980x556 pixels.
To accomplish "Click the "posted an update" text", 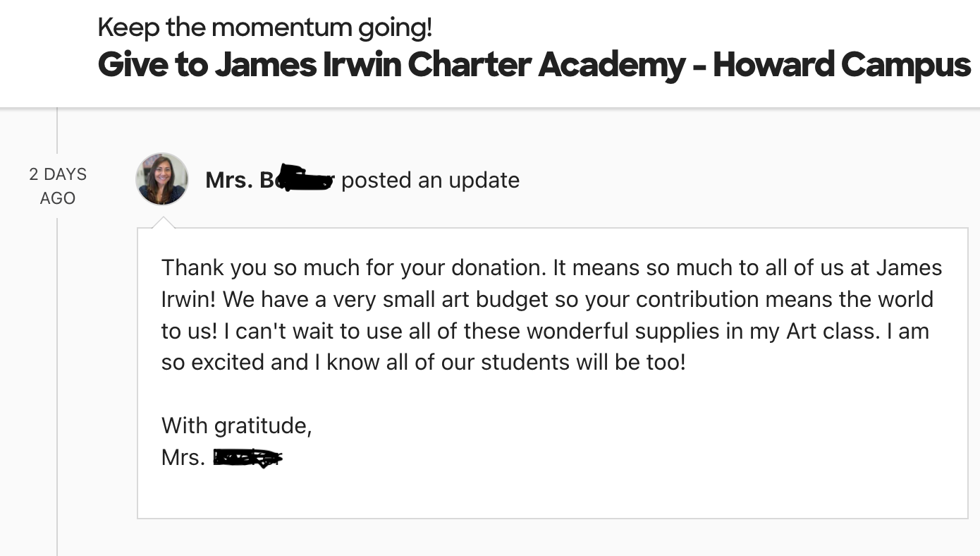I will coord(430,181).
